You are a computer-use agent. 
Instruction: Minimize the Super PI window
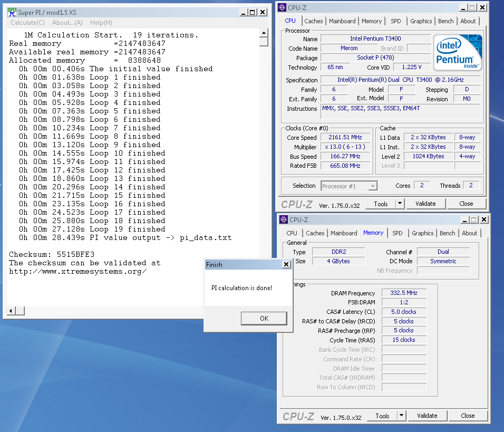(x=244, y=13)
